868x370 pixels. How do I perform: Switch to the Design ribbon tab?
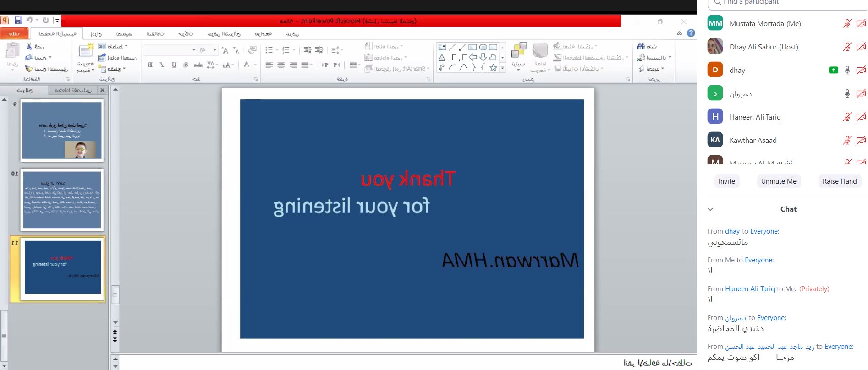[x=124, y=34]
